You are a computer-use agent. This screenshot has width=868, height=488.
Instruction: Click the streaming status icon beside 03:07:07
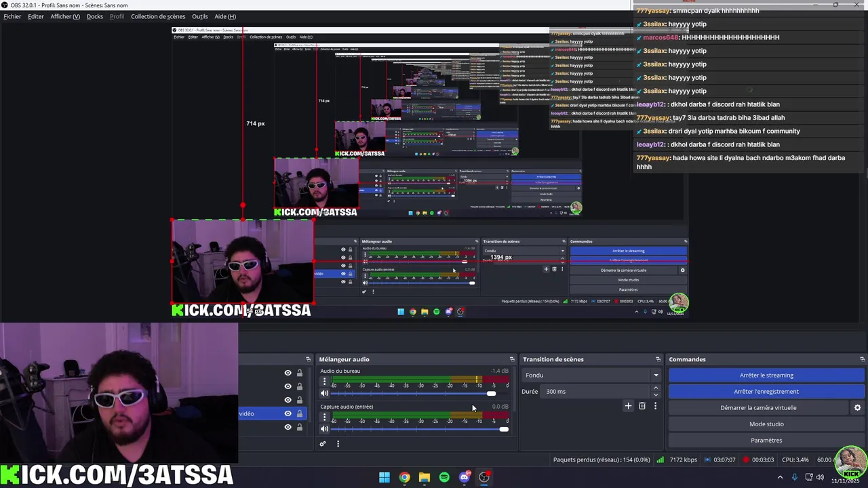(708, 460)
